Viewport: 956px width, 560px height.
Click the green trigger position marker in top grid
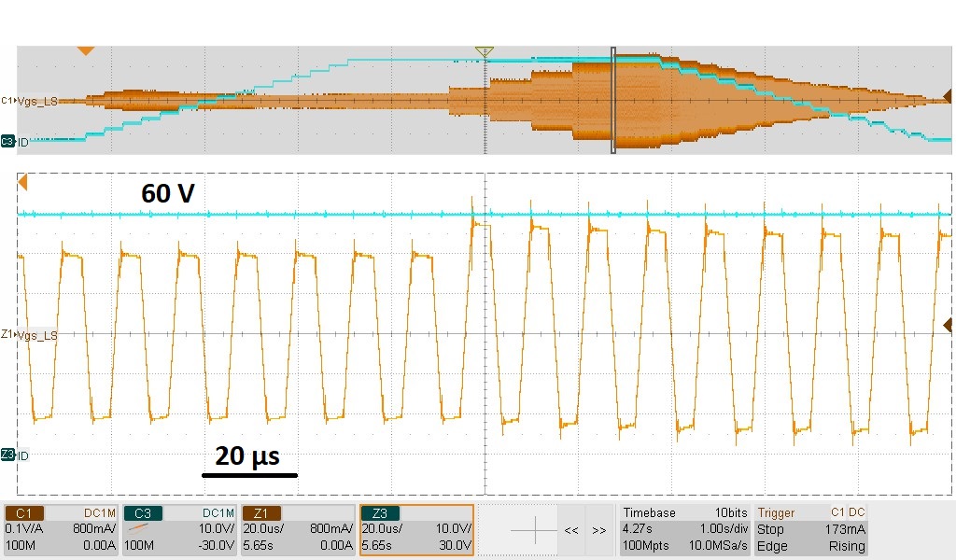coord(485,51)
